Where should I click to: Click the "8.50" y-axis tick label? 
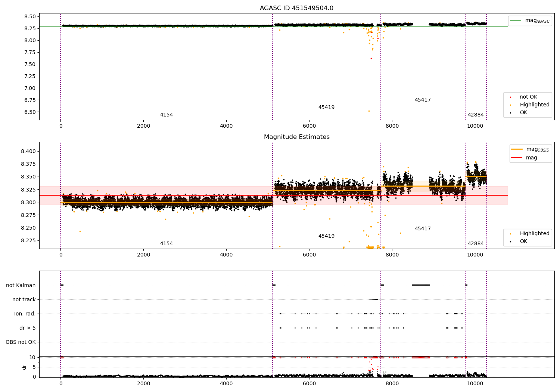pos(30,17)
